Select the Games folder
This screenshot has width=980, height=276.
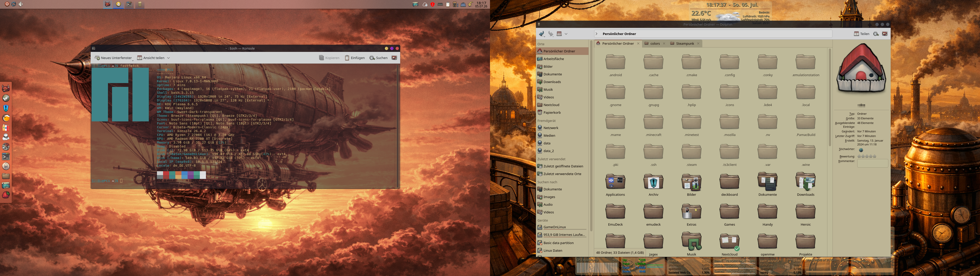(x=729, y=215)
